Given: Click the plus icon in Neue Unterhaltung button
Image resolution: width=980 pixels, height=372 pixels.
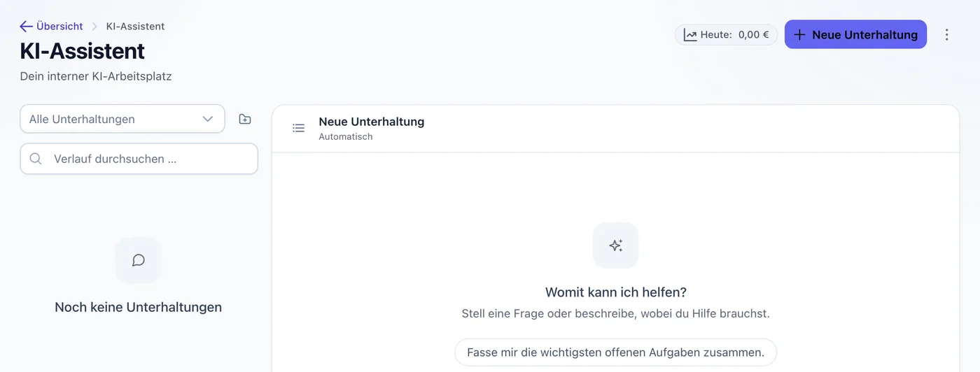Looking at the screenshot, I should 800,35.
